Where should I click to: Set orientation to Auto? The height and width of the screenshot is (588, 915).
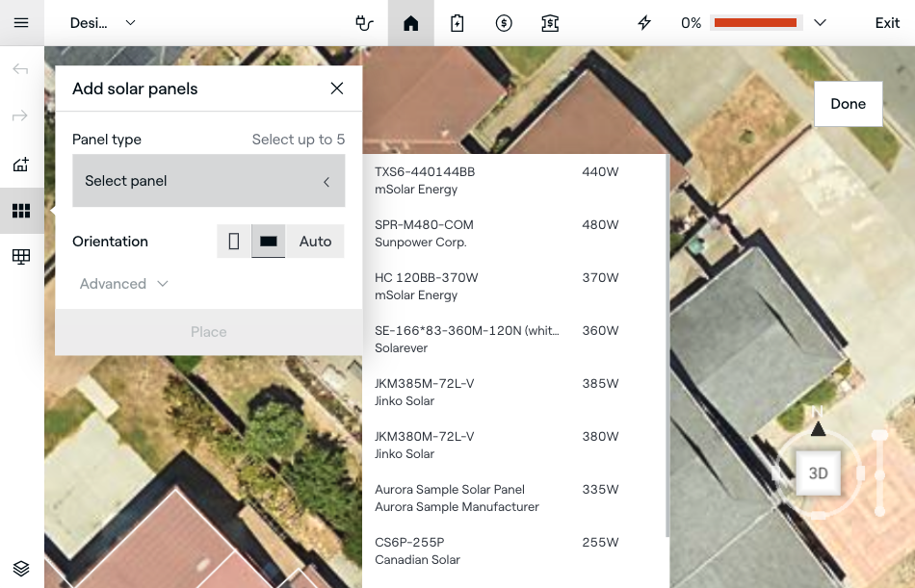pyautogui.click(x=315, y=242)
